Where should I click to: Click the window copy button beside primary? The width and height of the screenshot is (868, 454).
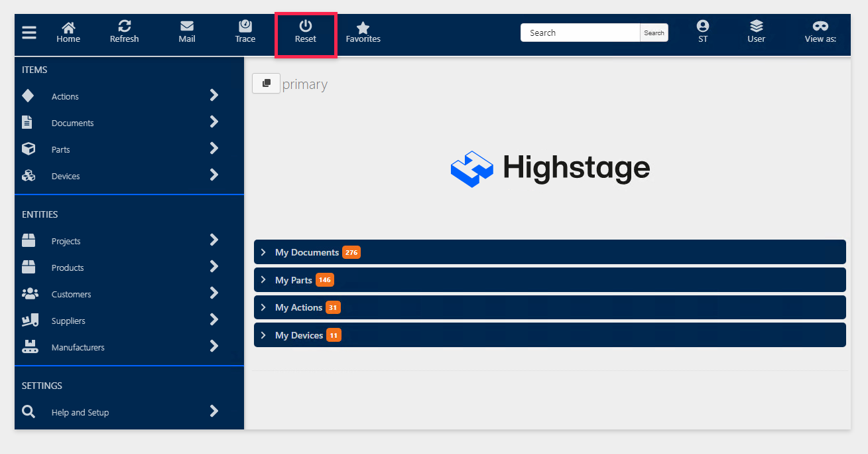[267, 84]
